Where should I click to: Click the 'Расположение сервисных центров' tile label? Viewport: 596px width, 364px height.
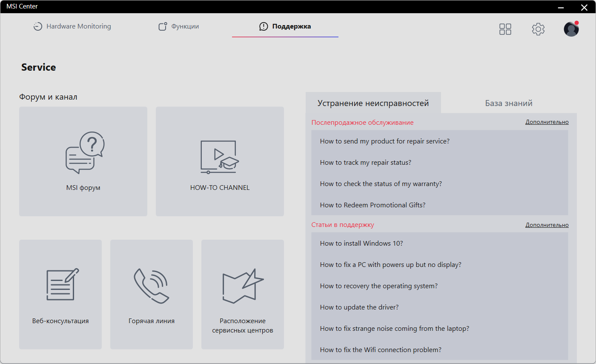243,326
